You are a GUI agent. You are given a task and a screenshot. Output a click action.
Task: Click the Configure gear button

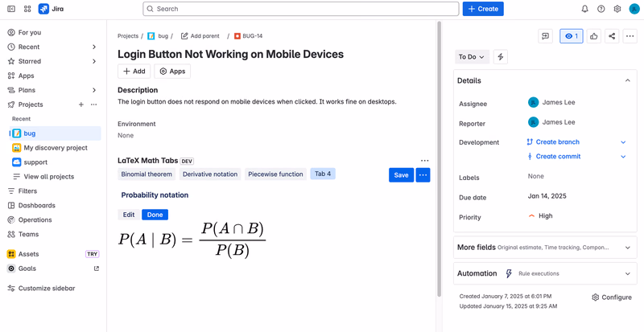point(612,297)
